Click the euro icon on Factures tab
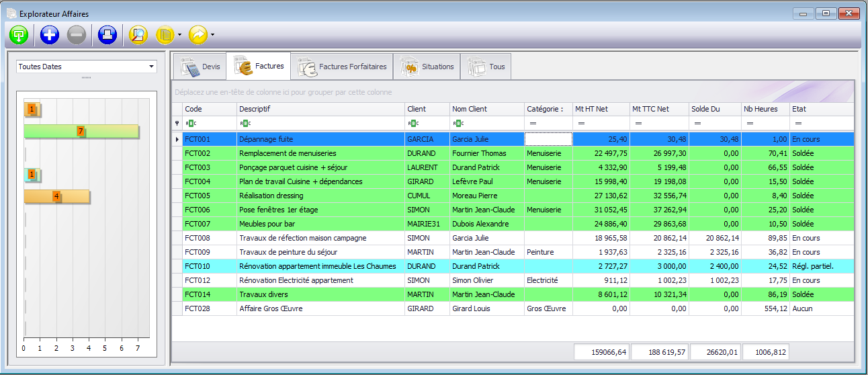This screenshot has height=375, width=868. click(243, 66)
